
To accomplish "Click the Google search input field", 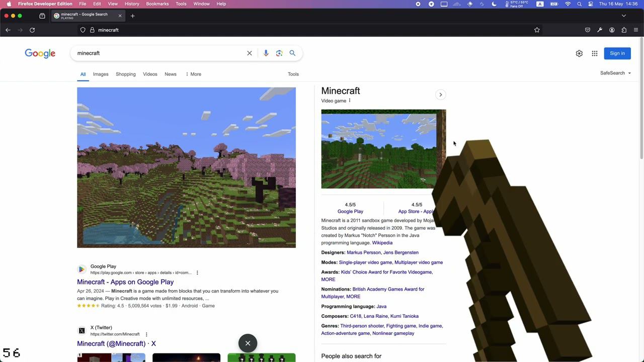I will [159, 53].
